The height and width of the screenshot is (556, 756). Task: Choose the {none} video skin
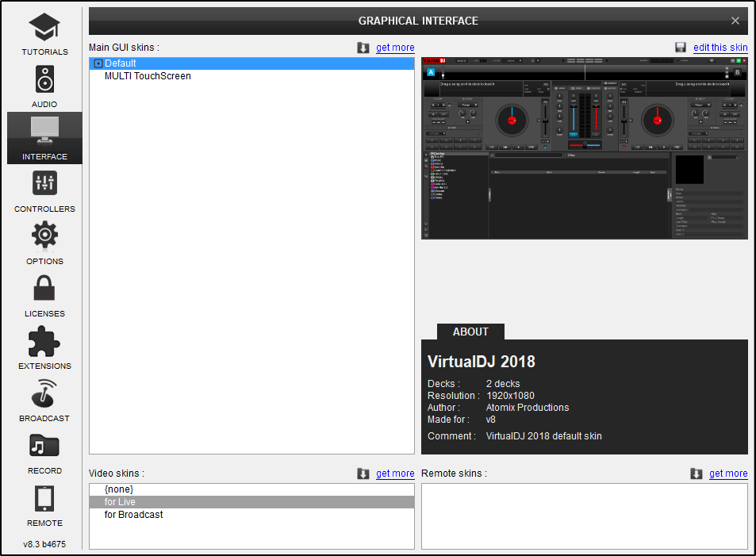[251, 489]
